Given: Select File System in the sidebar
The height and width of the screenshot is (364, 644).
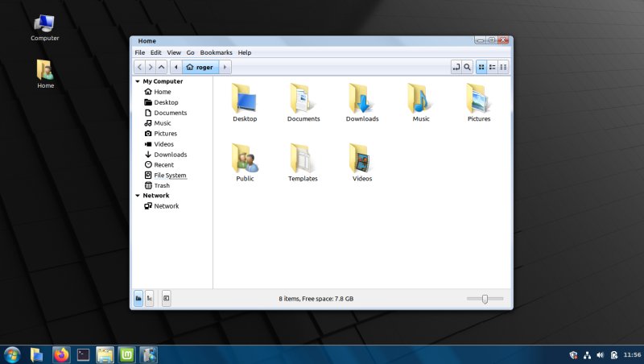Looking at the screenshot, I should tap(170, 176).
